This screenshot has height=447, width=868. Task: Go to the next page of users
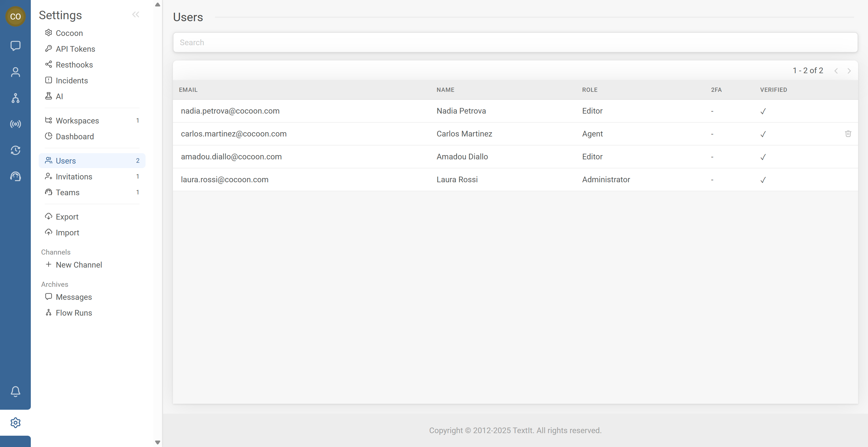tap(849, 71)
